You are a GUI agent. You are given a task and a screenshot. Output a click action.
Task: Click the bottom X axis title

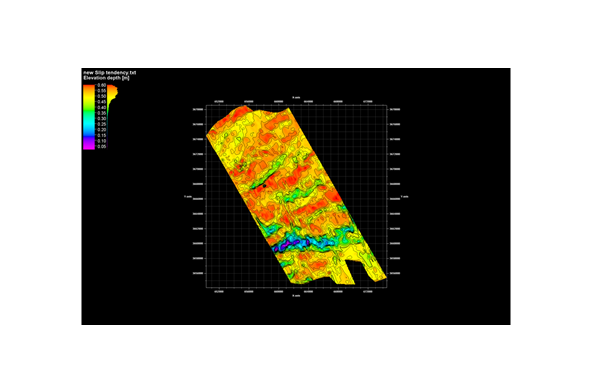click(296, 296)
